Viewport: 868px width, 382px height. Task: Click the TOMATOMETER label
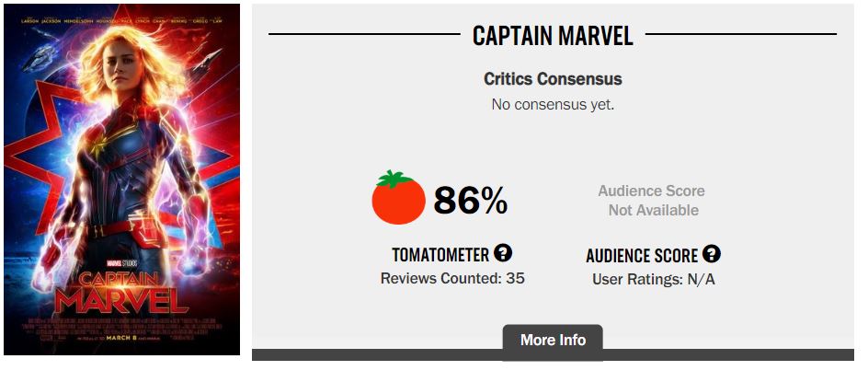[440, 255]
